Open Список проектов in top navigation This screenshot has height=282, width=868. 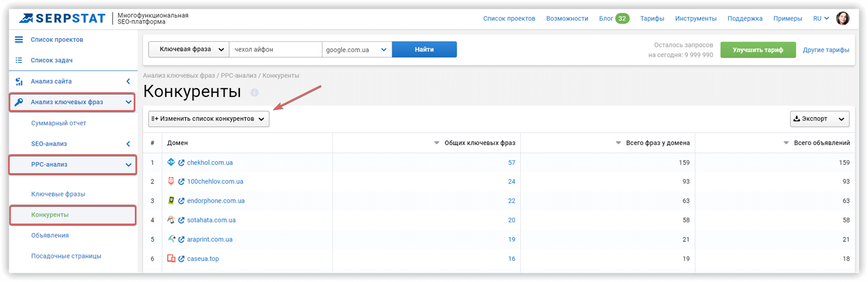(x=509, y=18)
